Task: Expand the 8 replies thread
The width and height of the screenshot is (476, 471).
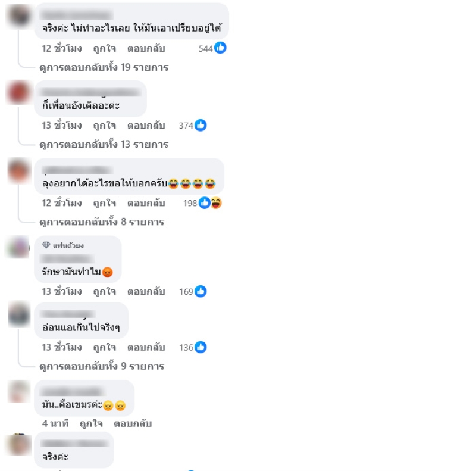Action: (102, 222)
